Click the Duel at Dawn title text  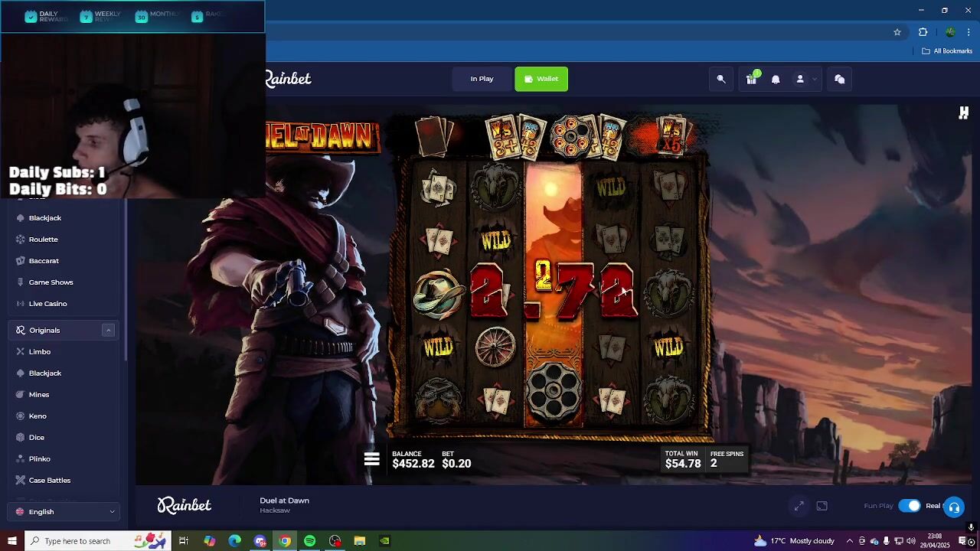point(284,500)
